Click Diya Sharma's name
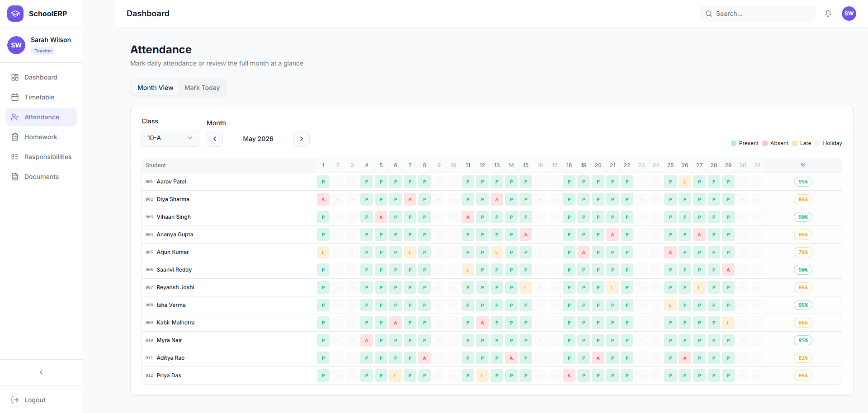Viewport: 868px width, 413px height. tap(173, 199)
